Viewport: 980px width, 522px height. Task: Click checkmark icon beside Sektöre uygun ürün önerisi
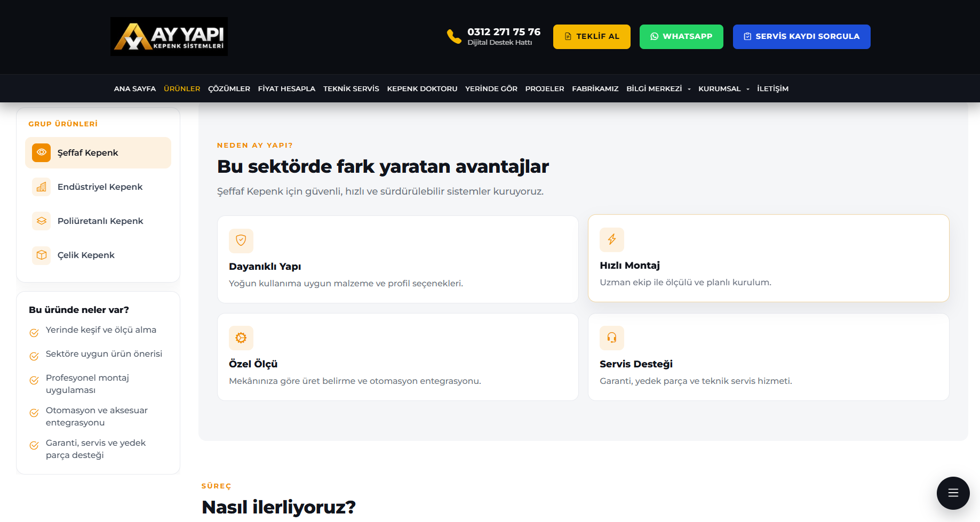point(34,356)
